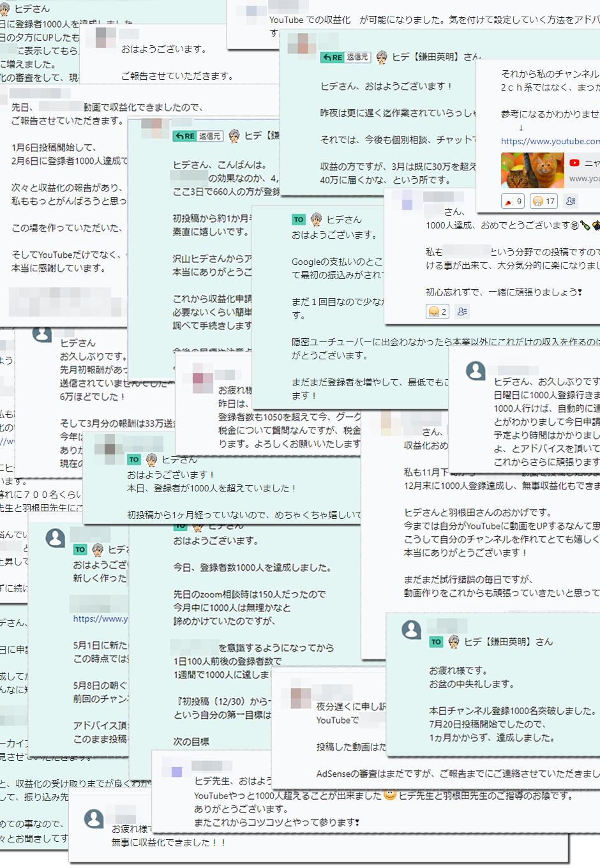The height and width of the screenshot is (868, 600).
Task: Click default user avatar of 日曜日に1000人登録 message
Action: (476, 371)
